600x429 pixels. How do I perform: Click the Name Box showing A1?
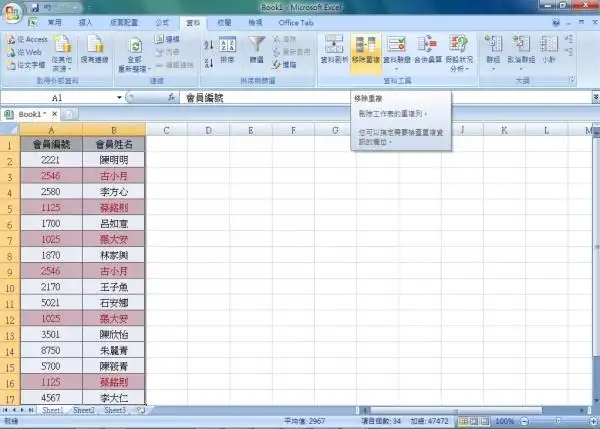tap(57, 98)
